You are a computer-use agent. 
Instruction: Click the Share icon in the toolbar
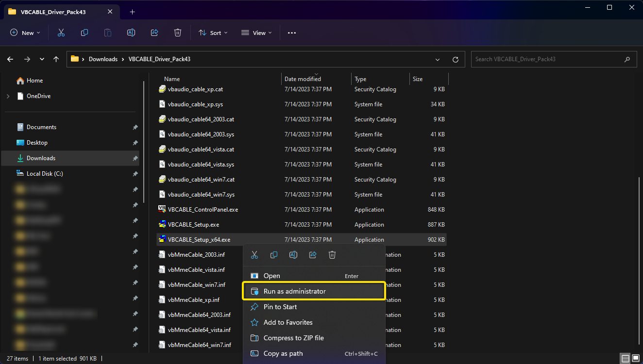(x=154, y=33)
